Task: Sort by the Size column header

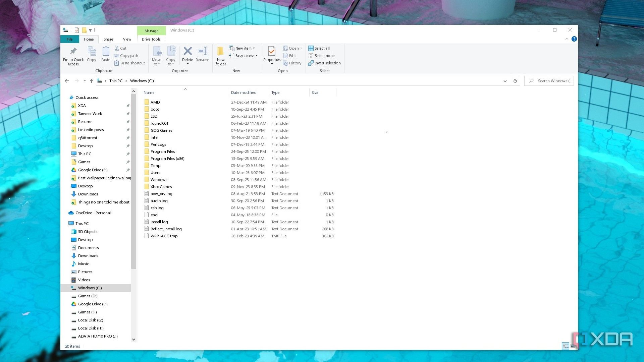Action: (x=322, y=93)
